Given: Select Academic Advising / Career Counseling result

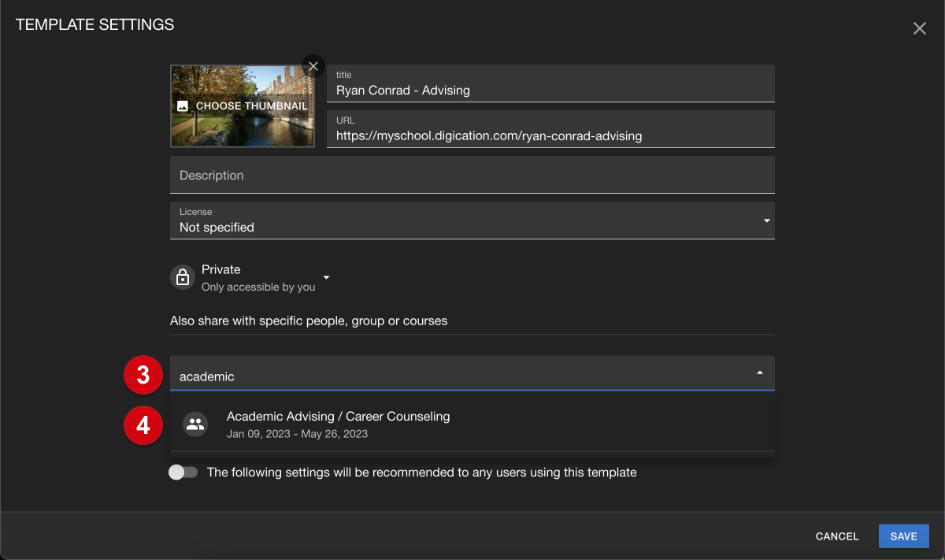Looking at the screenshot, I should pos(472,425).
